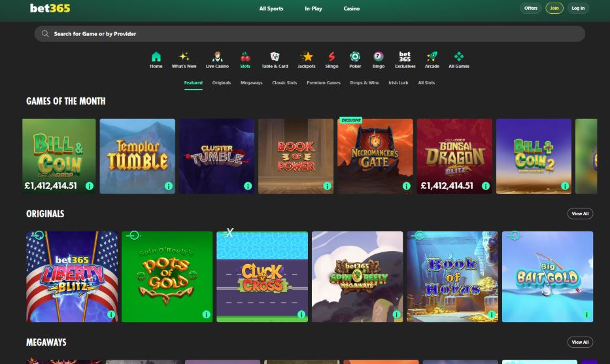610x364 pixels.
Task: Switch to the Classic Slots tab
Action: point(284,83)
